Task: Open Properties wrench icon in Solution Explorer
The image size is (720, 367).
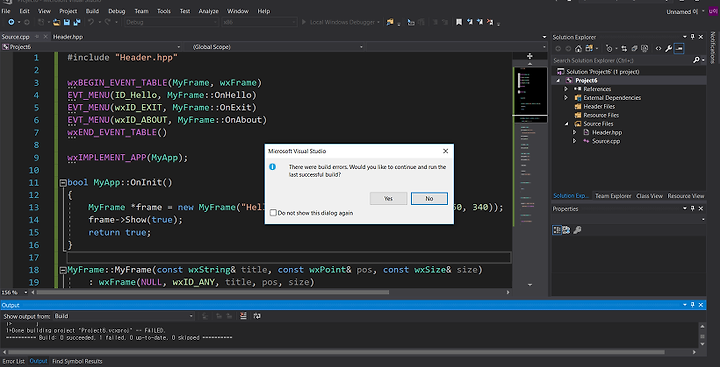Action: click(x=669, y=48)
